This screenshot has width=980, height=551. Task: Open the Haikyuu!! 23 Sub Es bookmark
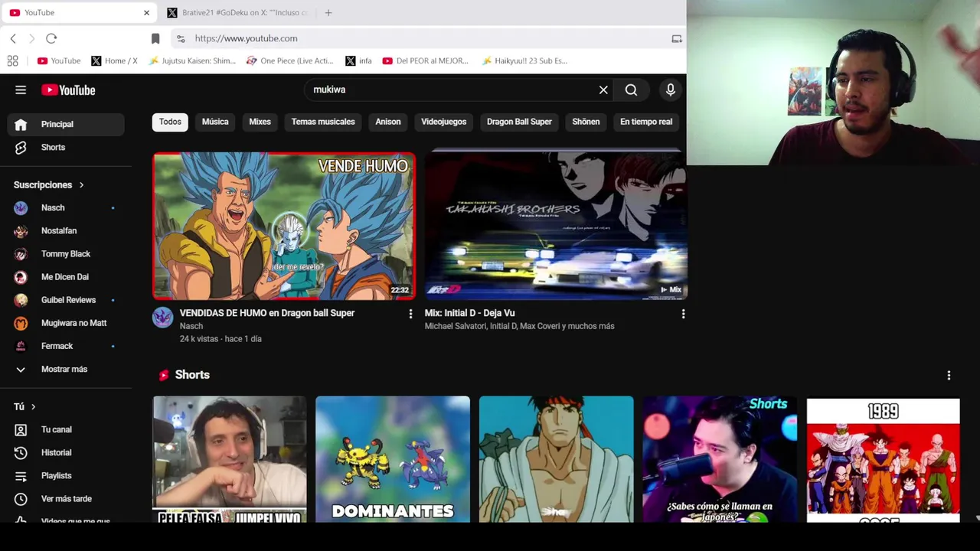click(524, 60)
